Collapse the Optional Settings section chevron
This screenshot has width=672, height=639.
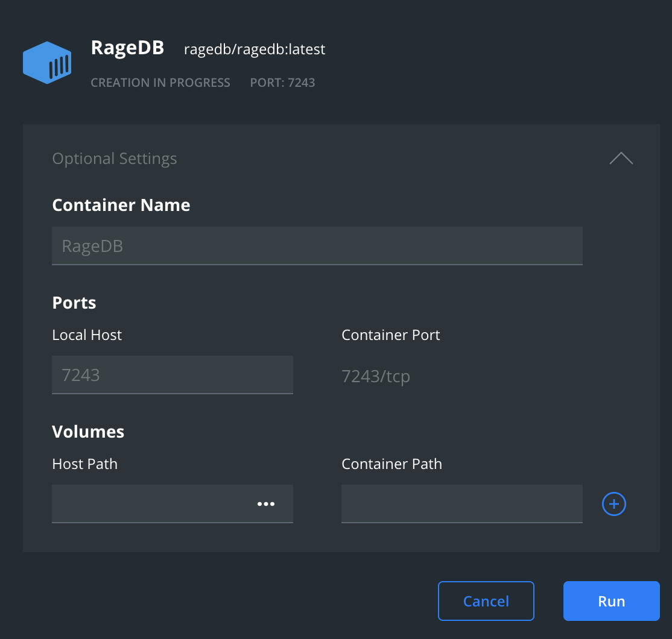point(621,159)
